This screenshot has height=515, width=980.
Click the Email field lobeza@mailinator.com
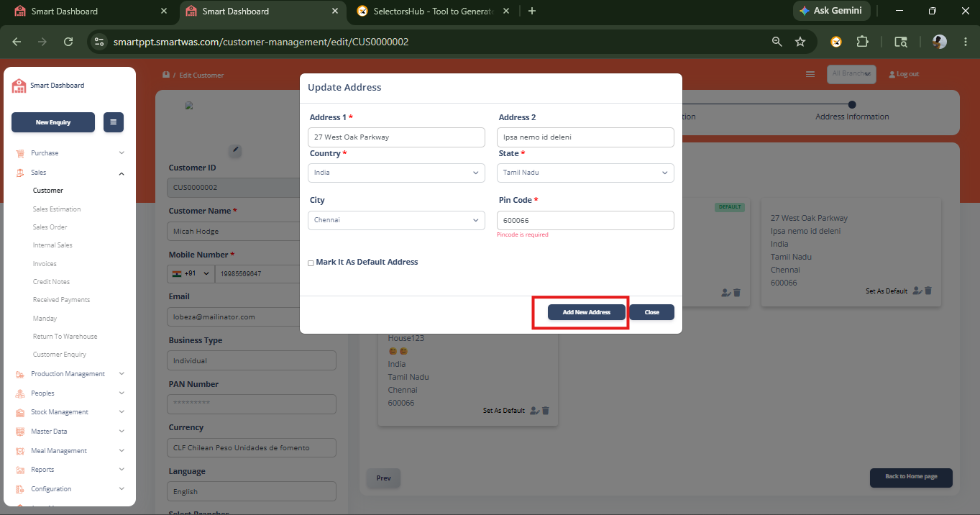[252, 316]
